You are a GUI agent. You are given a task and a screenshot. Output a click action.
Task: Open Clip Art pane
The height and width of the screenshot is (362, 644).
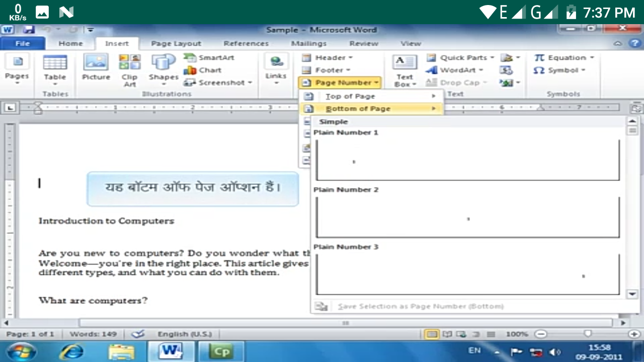click(129, 69)
